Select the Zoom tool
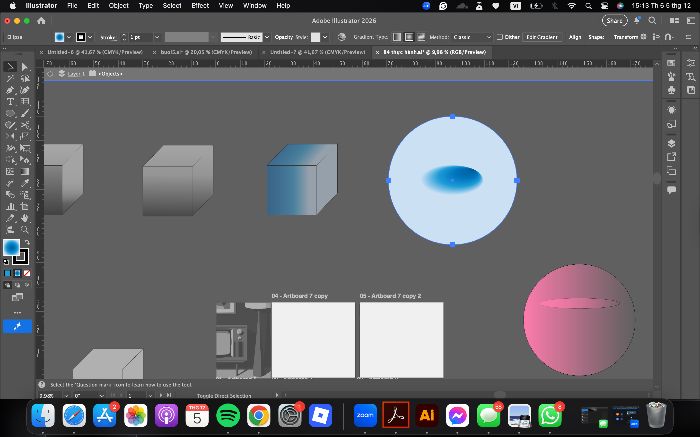Image resolution: width=700 pixels, height=437 pixels. point(25,229)
